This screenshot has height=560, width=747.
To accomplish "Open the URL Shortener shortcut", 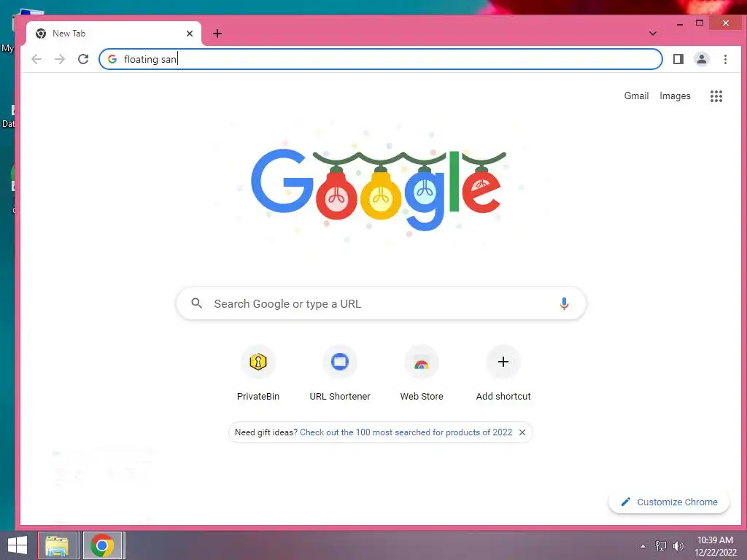I will click(340, 374).
